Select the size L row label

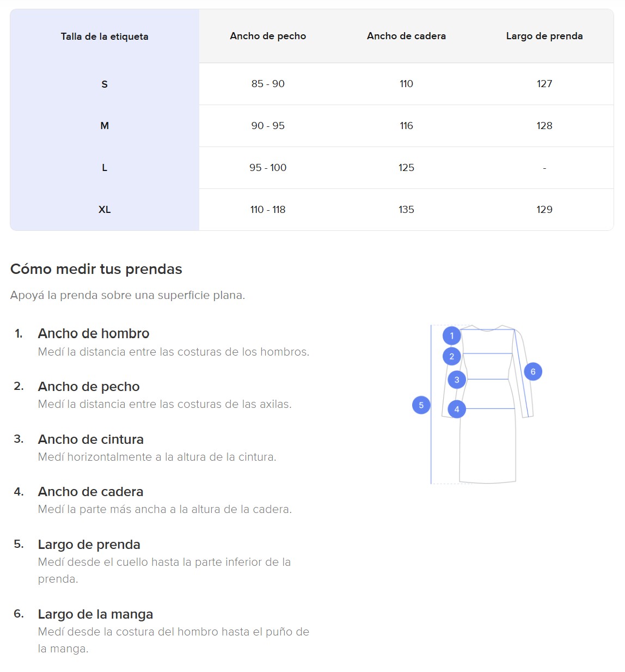[x=105, y=168]
